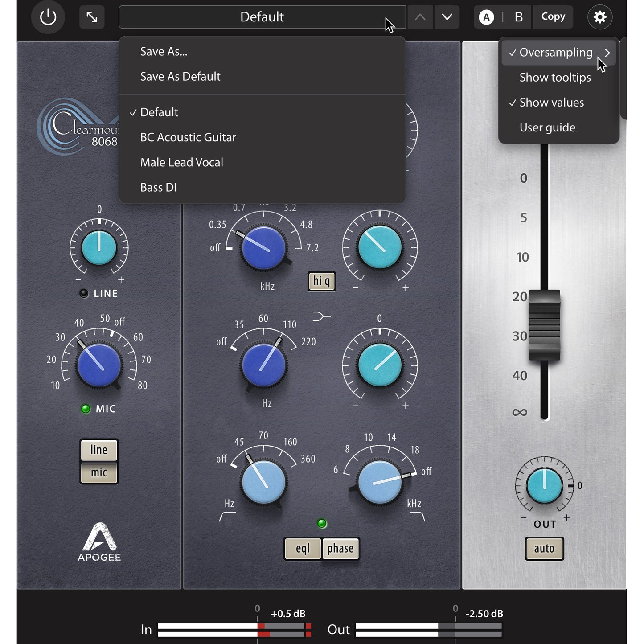644x644 pixels.
Task: Click the OUT level teal knob
Action: [544, 485]
